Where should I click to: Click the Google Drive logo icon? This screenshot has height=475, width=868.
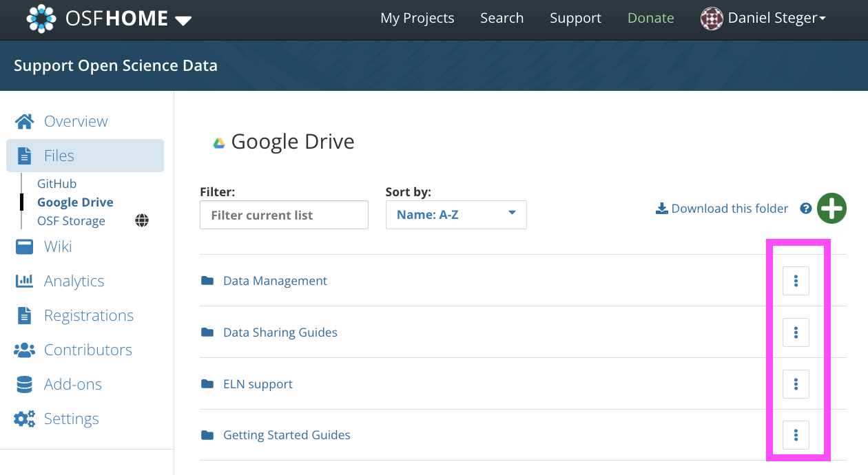coord(219,143)
